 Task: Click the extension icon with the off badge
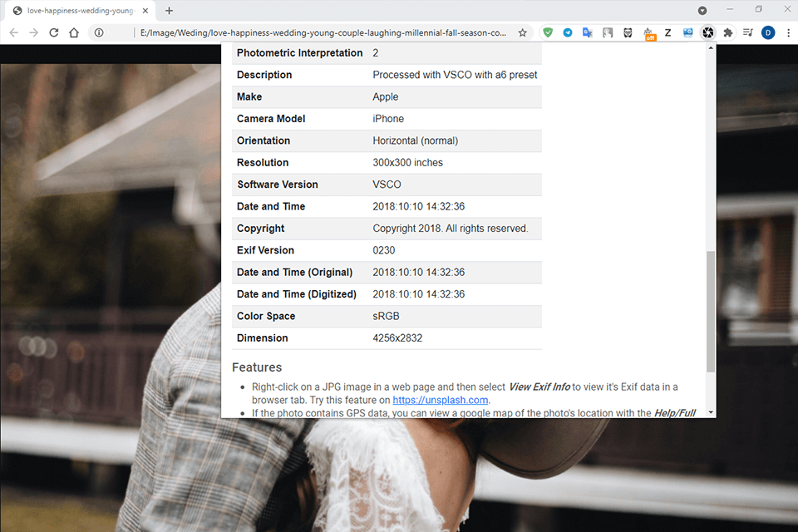coord(648,32)
